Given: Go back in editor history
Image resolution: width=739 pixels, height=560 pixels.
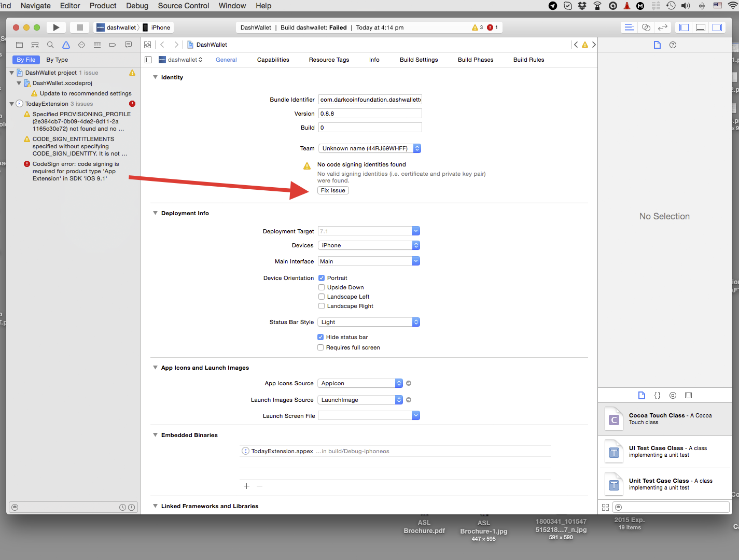Looking at the screenshot, I should pyautogui.click(x=162, y=45).
